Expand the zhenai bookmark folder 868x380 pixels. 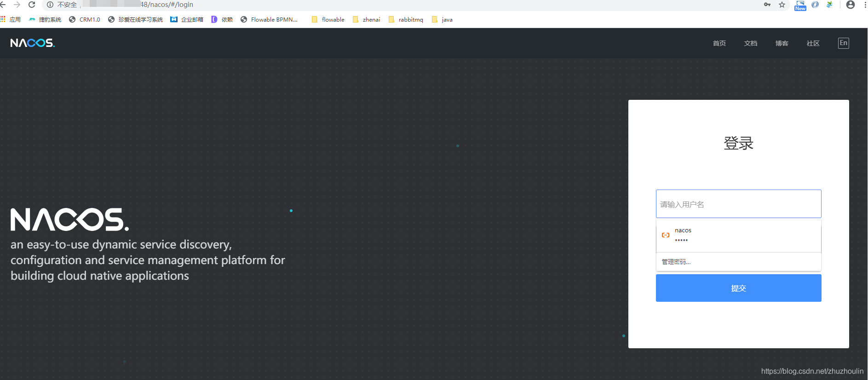[x=366, y=19]
